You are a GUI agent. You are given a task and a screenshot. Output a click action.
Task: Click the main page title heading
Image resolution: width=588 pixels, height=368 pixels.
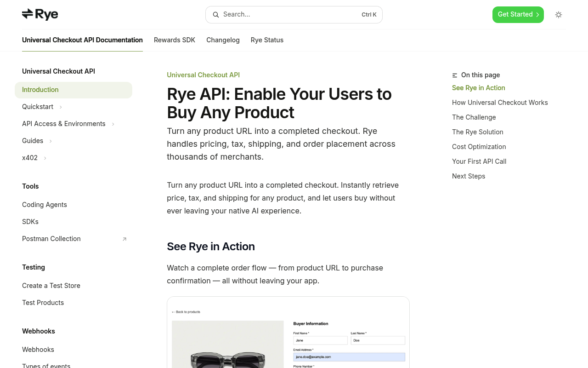(279, 103)
